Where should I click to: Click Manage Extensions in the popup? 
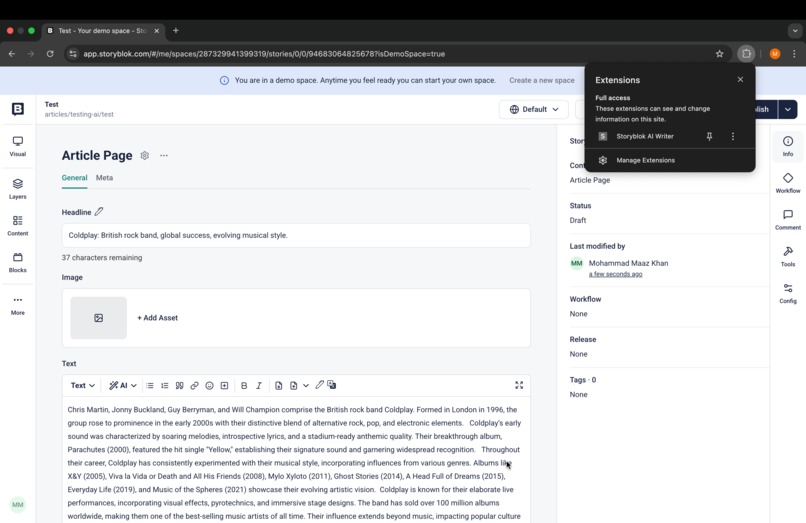point(646,160)
